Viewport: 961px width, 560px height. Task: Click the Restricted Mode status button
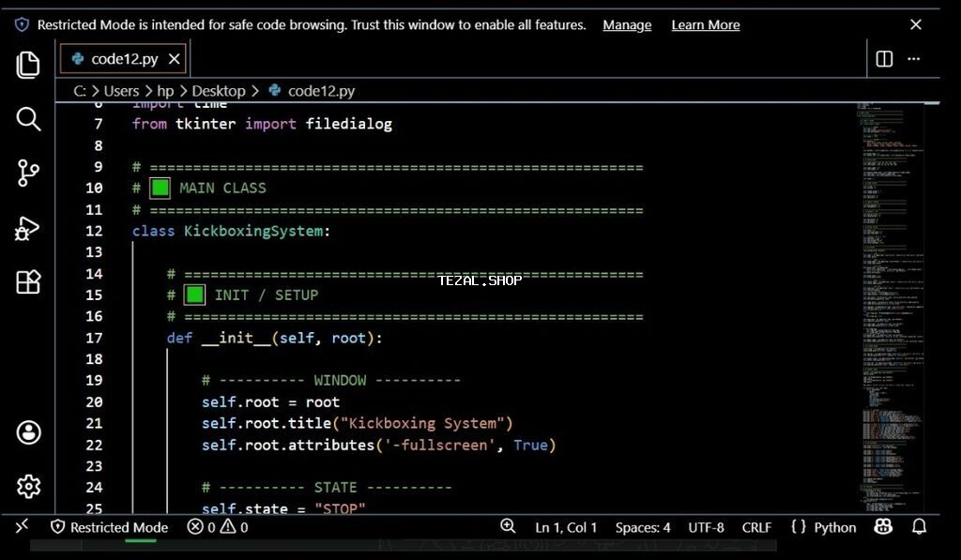pos(109,527)
